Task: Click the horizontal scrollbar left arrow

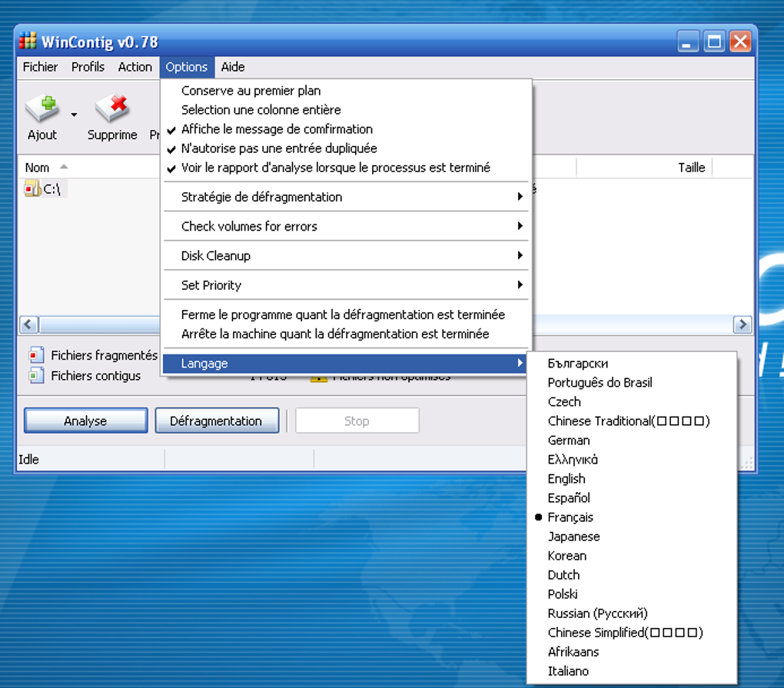Action: pyautogui.click(x=28, y=324)
